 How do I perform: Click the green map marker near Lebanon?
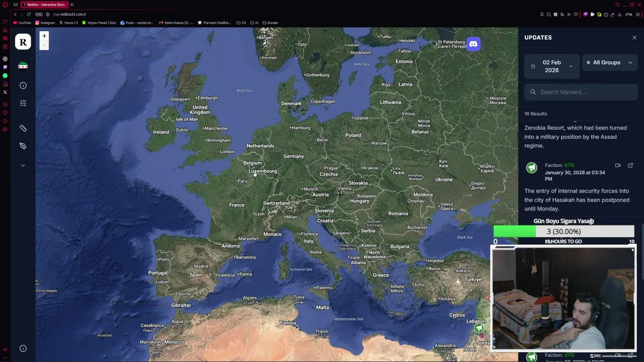coord(479,328)
